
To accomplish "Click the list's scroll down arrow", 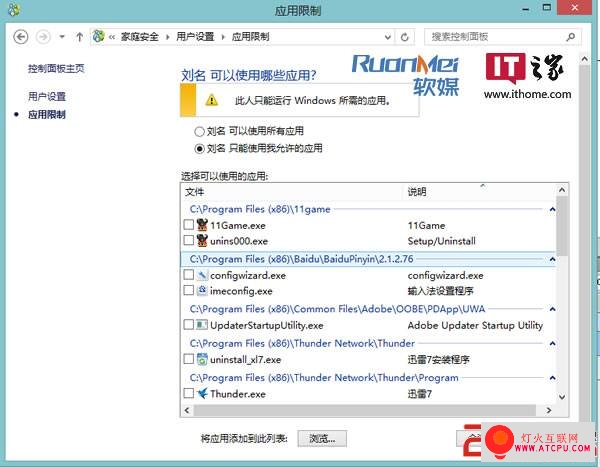I will pos(562,397).
